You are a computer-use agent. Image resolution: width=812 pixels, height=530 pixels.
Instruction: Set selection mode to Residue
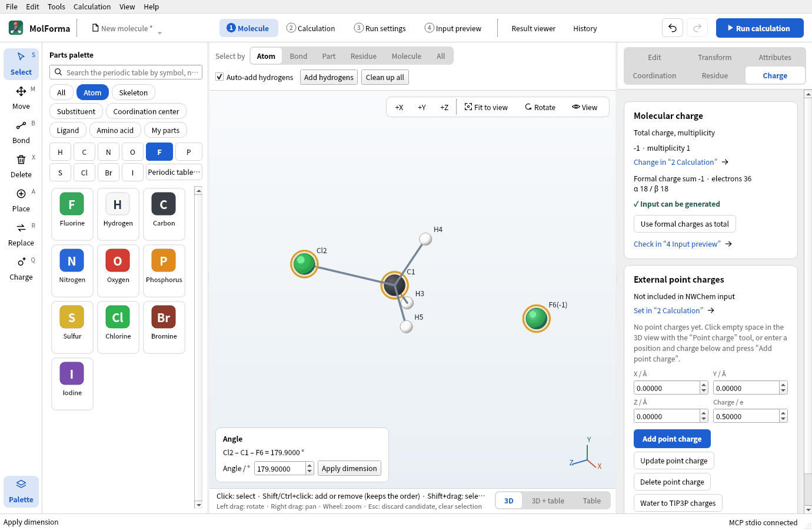(364, 56)
